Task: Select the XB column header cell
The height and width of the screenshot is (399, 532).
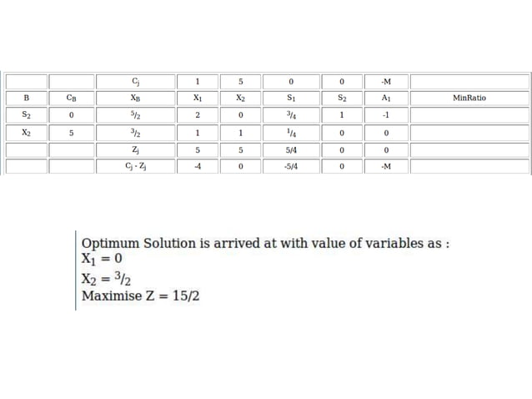Action: (x=135, y=98)
